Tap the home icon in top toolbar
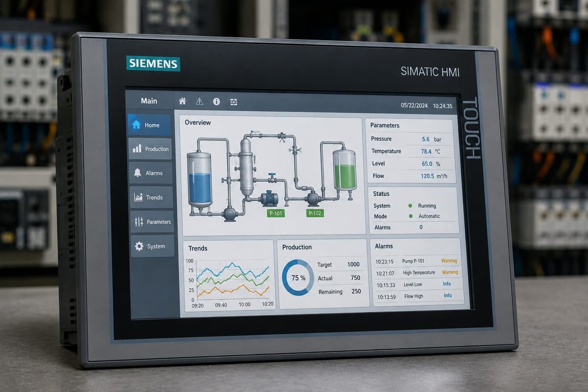The image size is (588, 392). pos(182,101)
